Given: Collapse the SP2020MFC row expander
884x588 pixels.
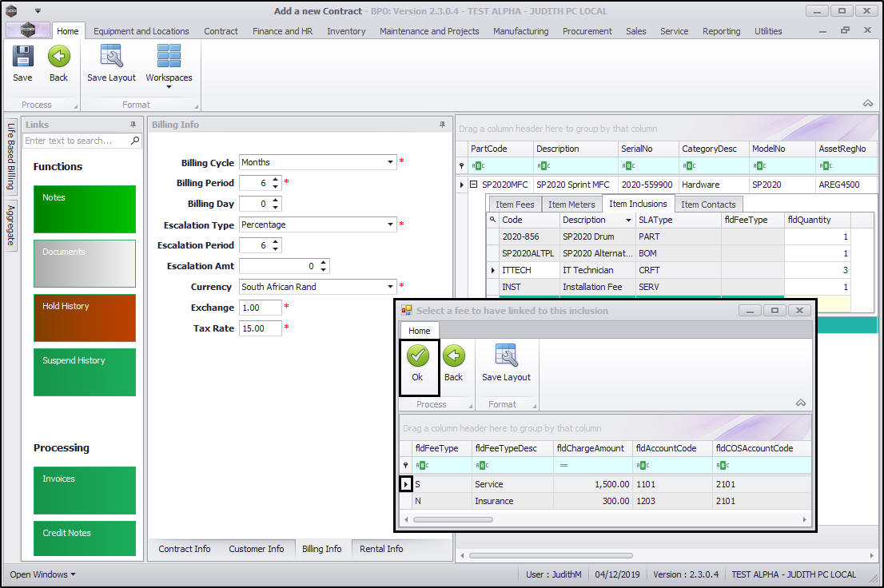Looking at the screenshot, I should click(x=473, y=185).
